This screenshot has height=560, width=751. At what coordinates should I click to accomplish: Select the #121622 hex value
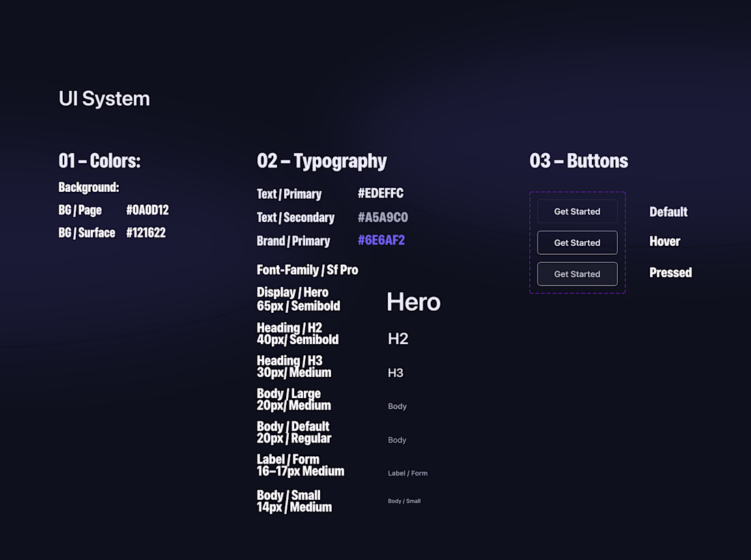[146, 233]
